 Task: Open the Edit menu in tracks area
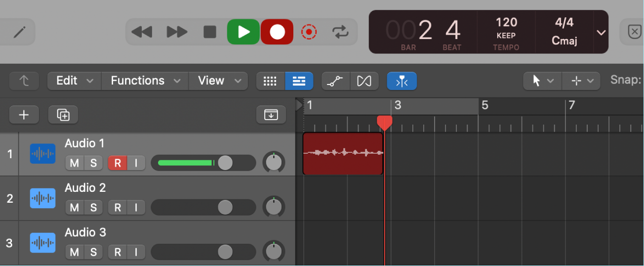[74, 81]
